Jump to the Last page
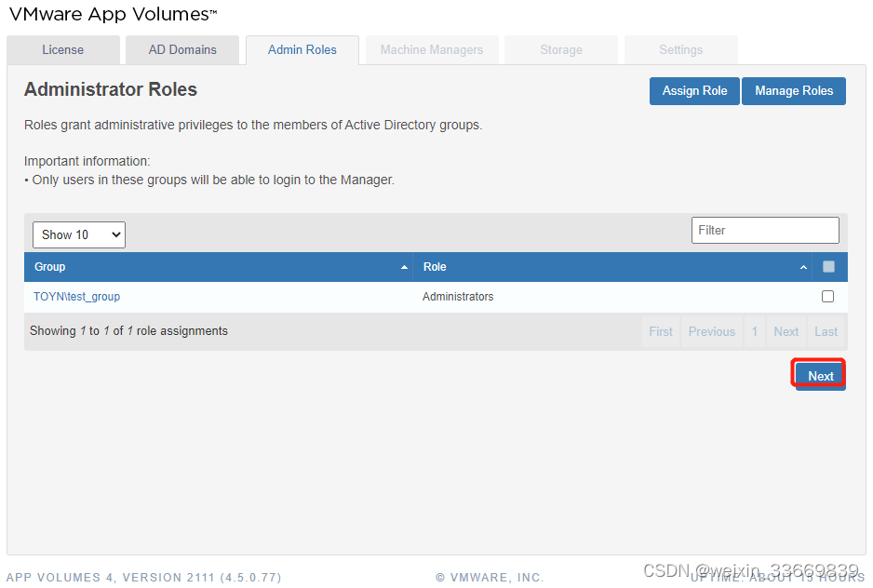The image size is (873, 588). 826,332
